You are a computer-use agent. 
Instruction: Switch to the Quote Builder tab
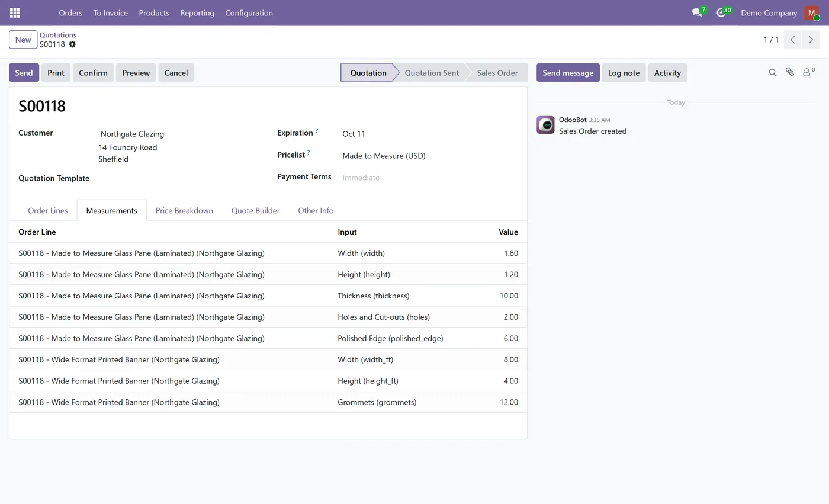point(255,210)
